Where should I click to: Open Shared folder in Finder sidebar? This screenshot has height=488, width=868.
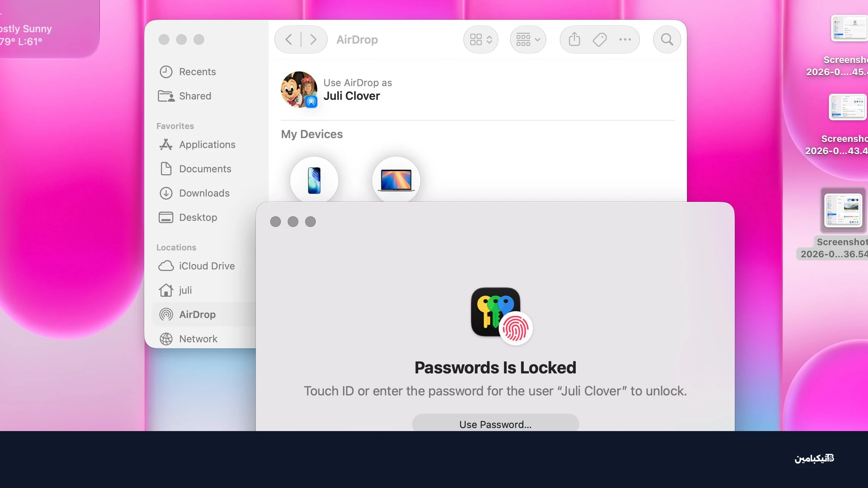coord(185,96)
